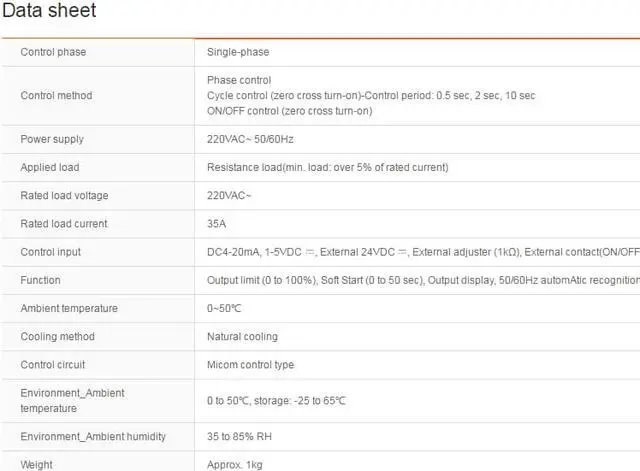Click the "Natural cooling" value
This screenshot has width=640, height=471.
[x=242, y=337]
